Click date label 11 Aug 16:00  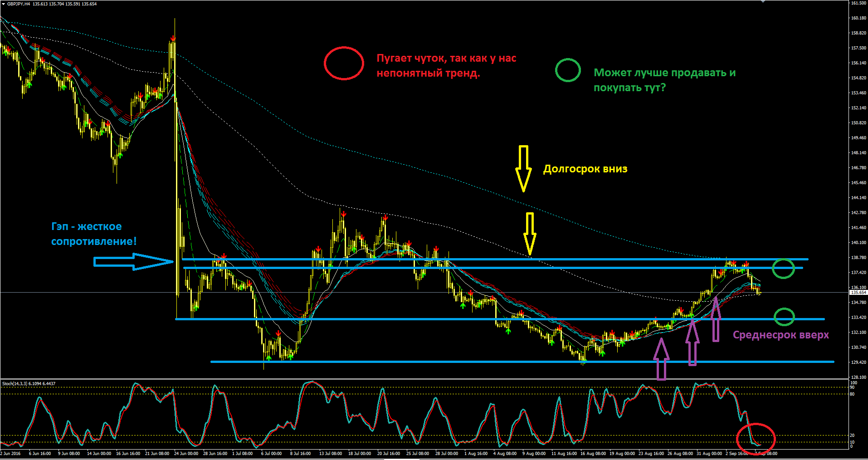[564, 454]
